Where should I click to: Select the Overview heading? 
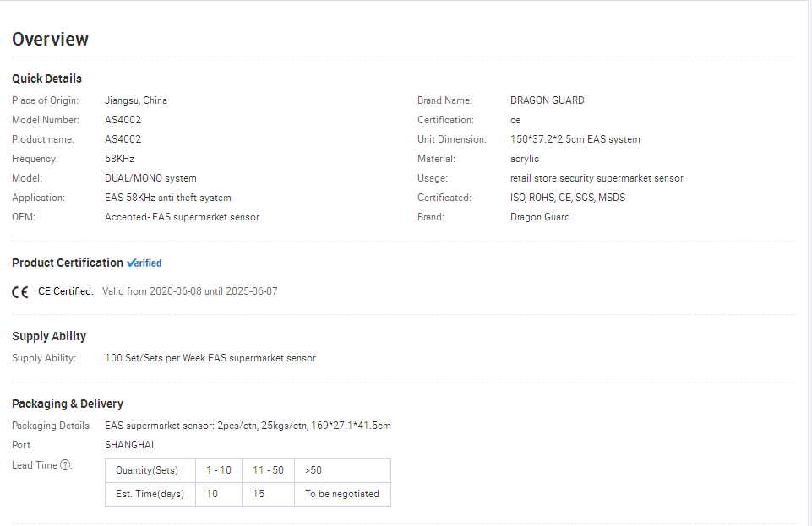click(50, 40)
